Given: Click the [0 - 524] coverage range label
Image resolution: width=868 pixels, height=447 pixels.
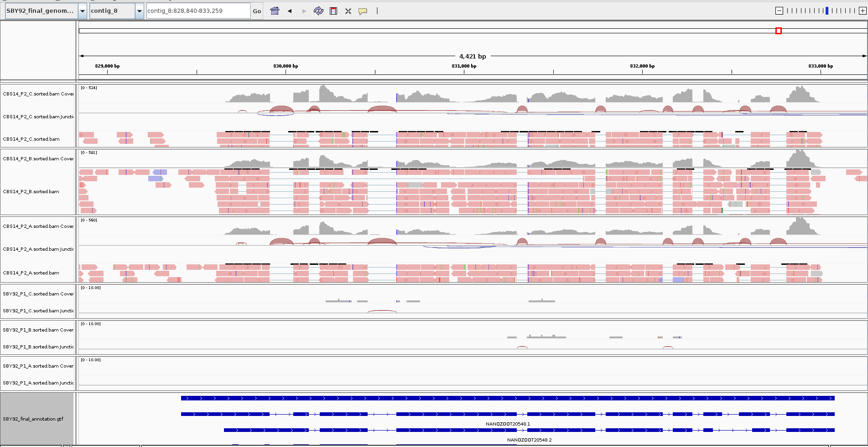Looking at the screenshot, I should pyautogui.click(x=89, y=88).
